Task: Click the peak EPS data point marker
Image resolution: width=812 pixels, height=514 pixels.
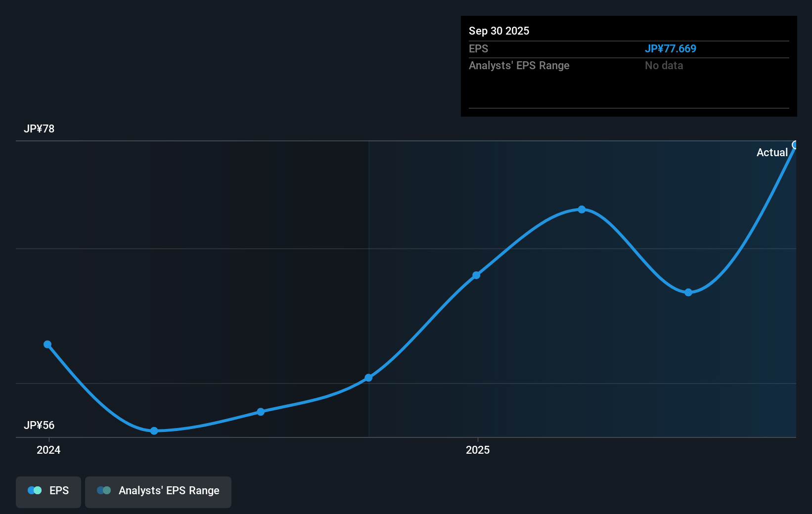Action: click(x=582, y=210)
